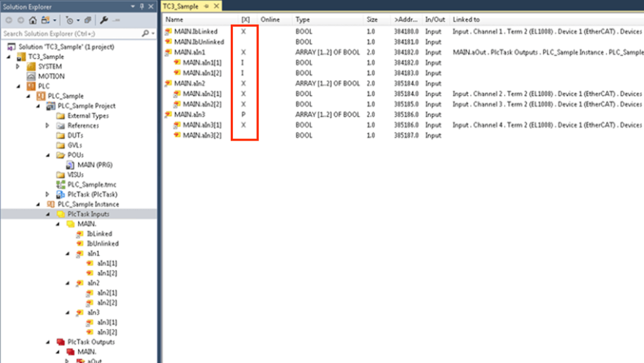Click the Search Solution Explorer field
644x363 pixels.
point(70,34)
